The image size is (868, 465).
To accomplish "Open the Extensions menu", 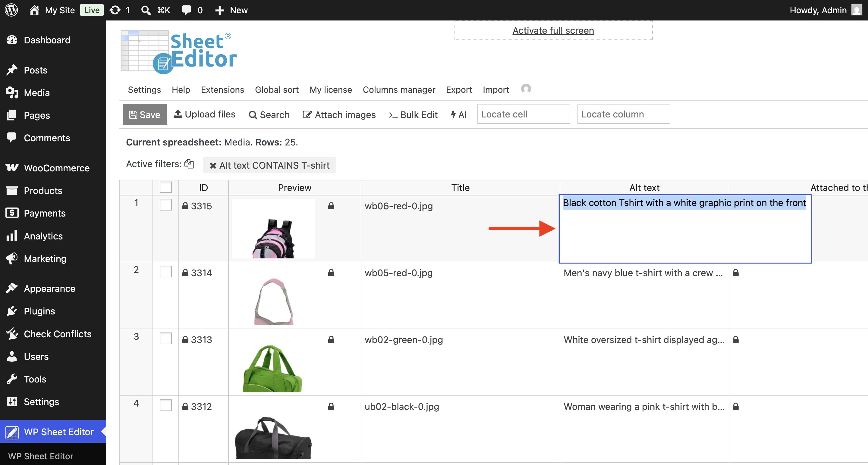I will click(x=222, y=89).
